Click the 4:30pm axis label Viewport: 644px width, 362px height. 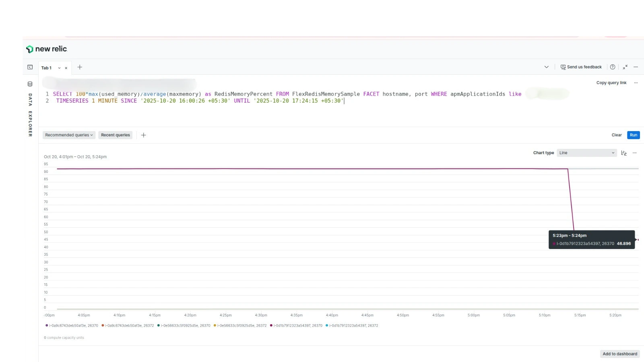[261, 315]
